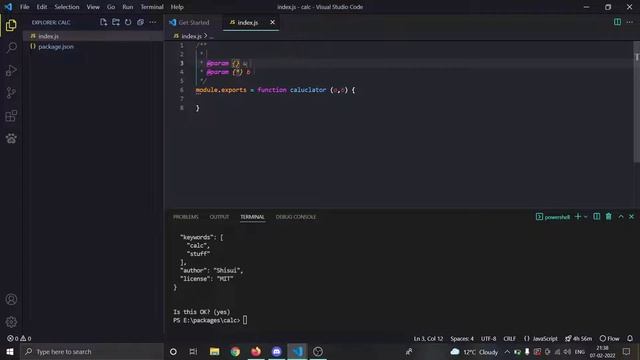
Task: Open Chrome from the taskbar
Action: [x=235, y=351]
